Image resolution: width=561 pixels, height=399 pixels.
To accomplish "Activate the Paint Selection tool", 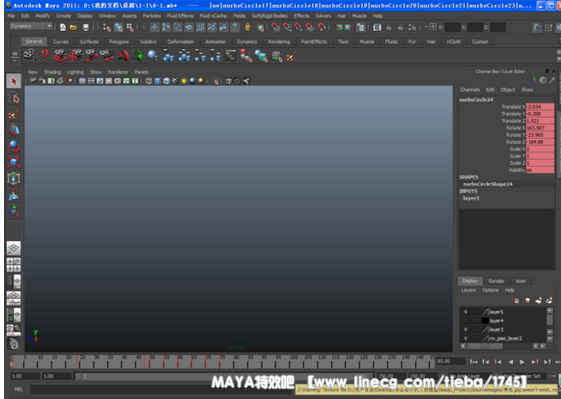I will click(x=14, y=114).
